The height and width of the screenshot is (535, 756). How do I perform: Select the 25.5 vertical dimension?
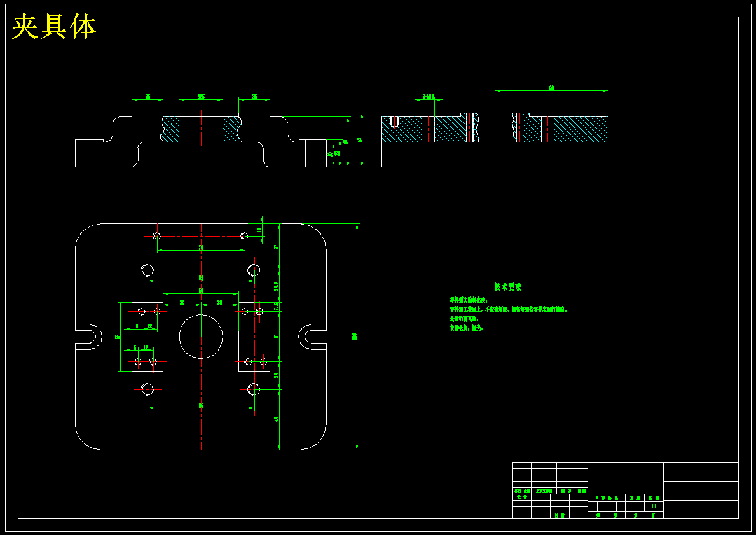277,286
